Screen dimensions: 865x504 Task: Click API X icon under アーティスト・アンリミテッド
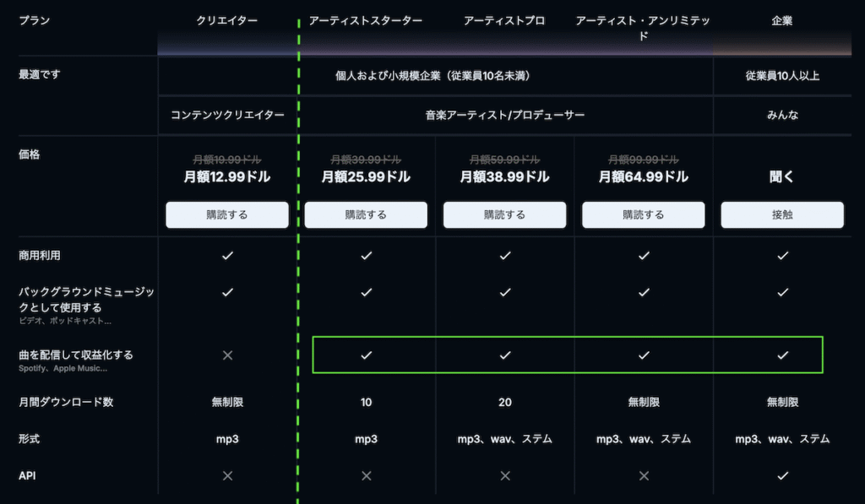point(643,476)
